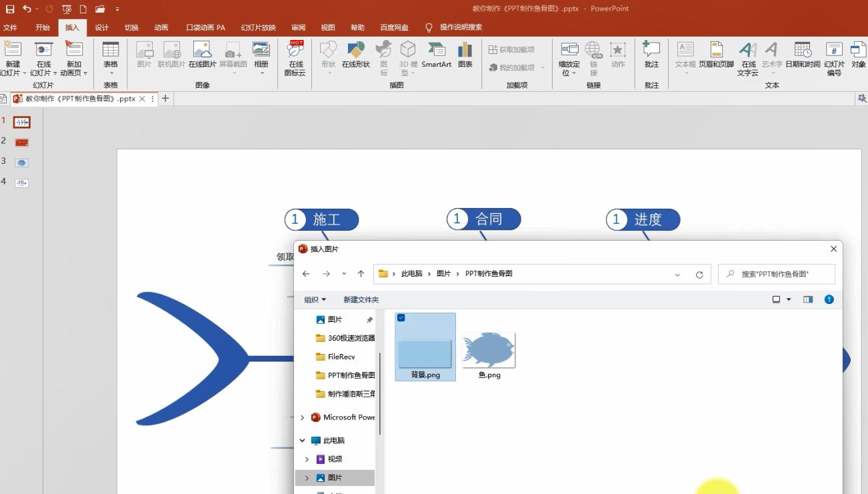Viewport: 868px width, 494px height.
Task: Click the 在线图标云 icon cloud tool
Action: (295, 58)
